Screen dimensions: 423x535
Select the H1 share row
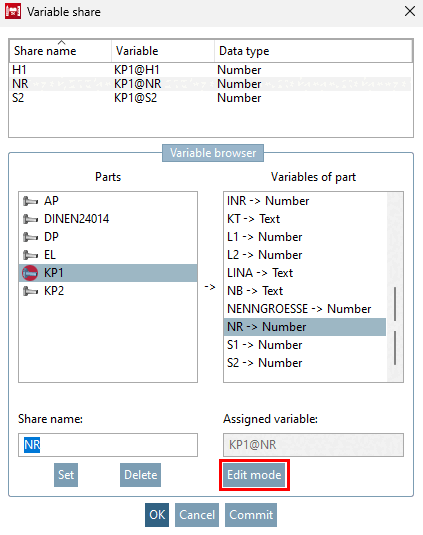click(x=210, y=70)
